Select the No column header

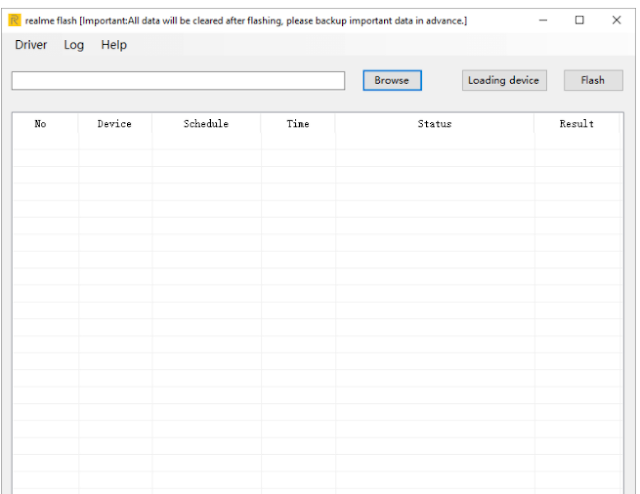pyautogui.click(x=45, y=124)
